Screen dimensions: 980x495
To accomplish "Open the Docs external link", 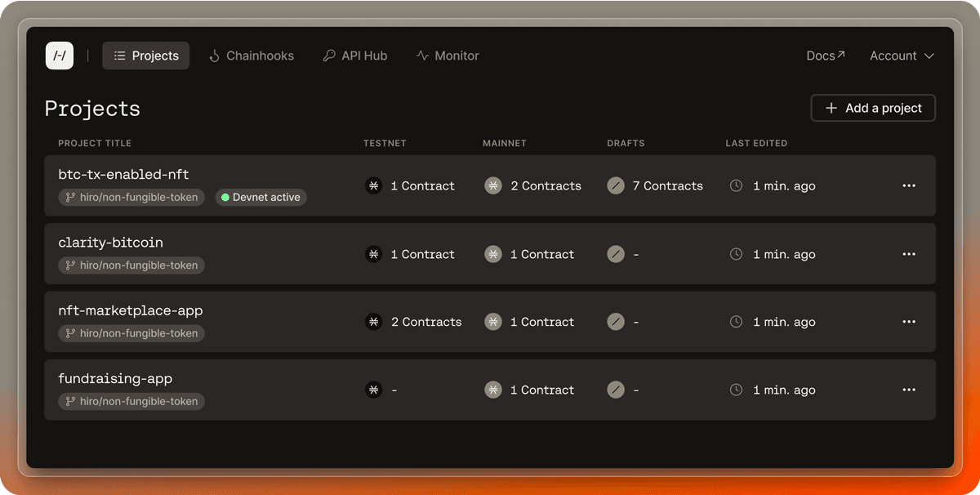I will coord(825,56).
